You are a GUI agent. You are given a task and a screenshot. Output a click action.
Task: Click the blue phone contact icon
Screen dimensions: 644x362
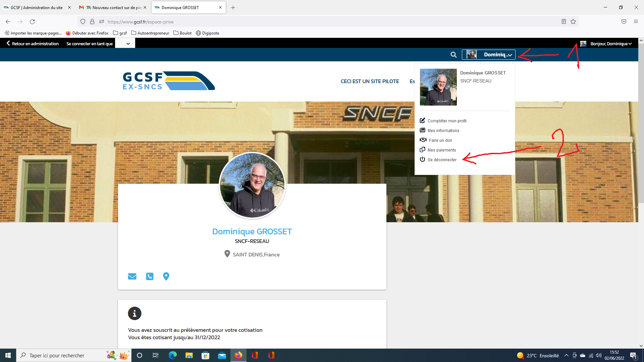(x=150, y=276)
